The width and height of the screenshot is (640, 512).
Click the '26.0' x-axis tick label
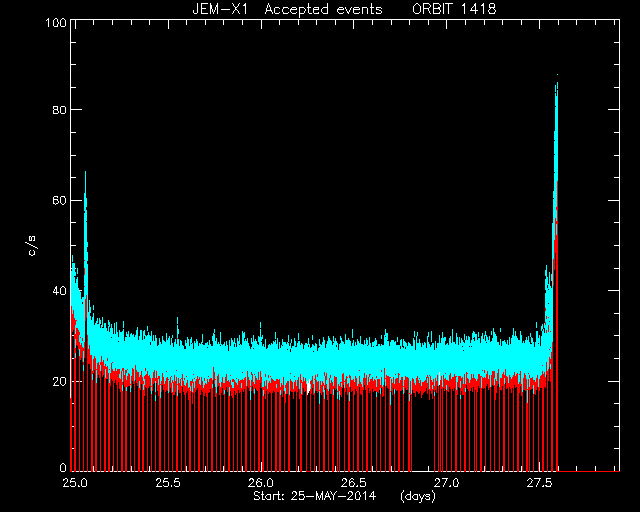coord(260,483)
